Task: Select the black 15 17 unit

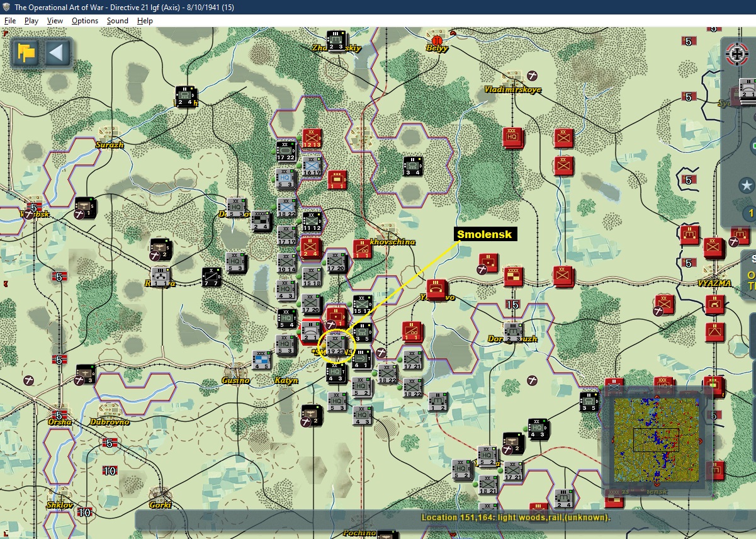Action: click(x=362, y=304)
